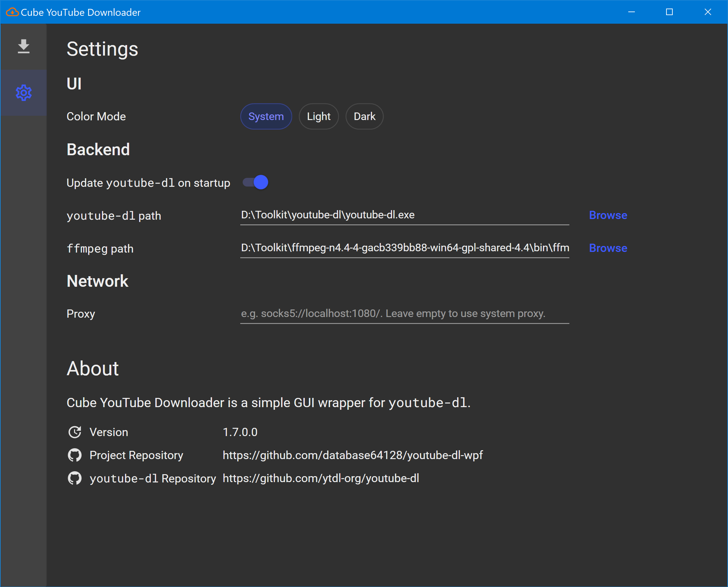Maximize the Cube YouTube Downloader window

tap(669, 12)
